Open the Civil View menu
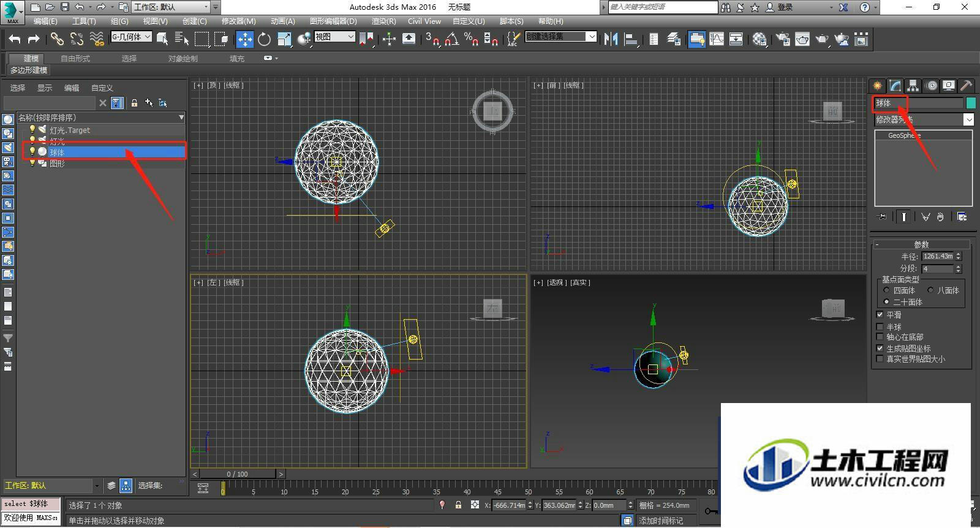Image resolution: width=980 pixels, height=528 pixels. tap(424, 21)
